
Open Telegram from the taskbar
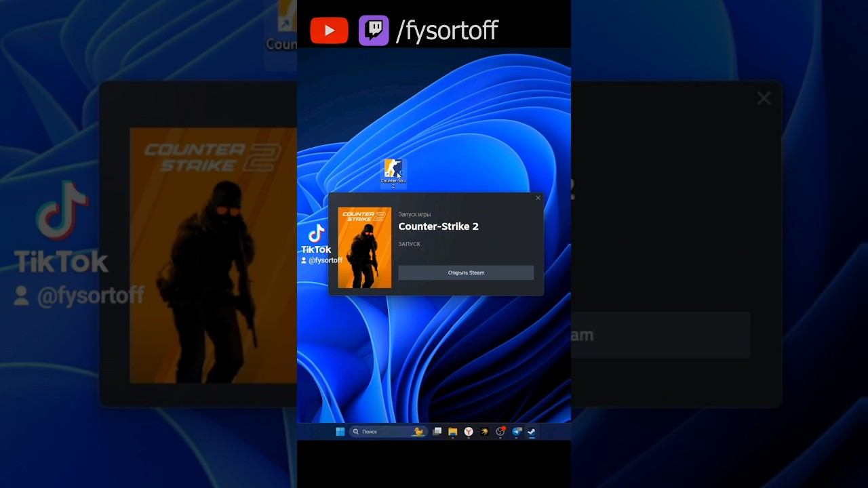(517, 432)
